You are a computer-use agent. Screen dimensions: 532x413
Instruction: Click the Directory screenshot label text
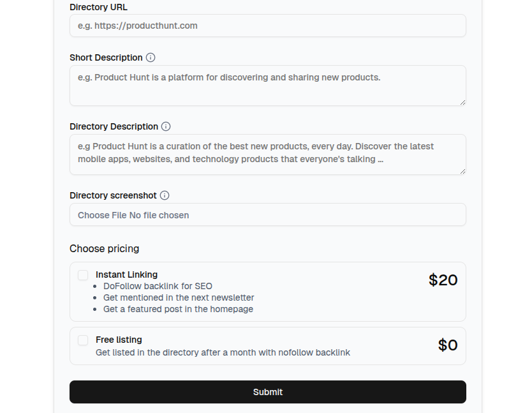pyautogui.click(x=113, y=195)
